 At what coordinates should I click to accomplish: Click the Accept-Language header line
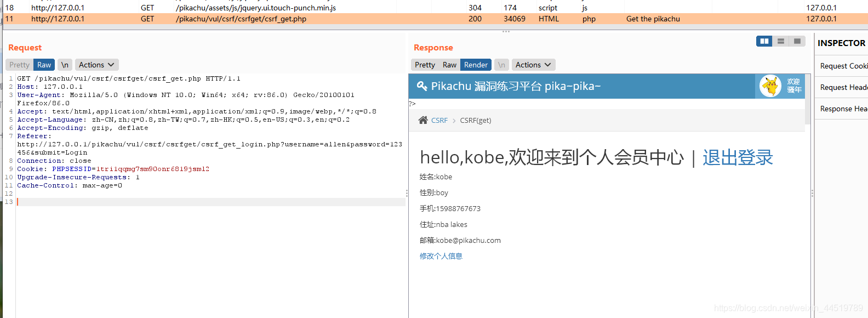point(184,120)
